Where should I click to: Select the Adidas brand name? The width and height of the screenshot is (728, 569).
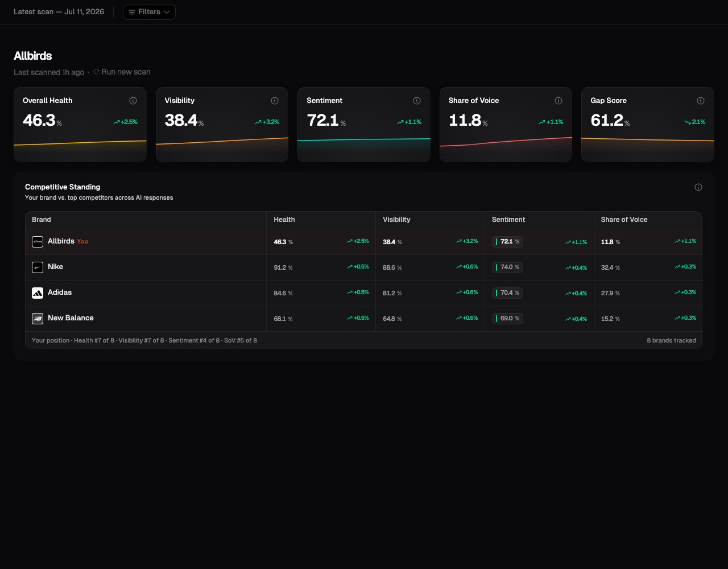pyautogui.click(x=60, y=292)
